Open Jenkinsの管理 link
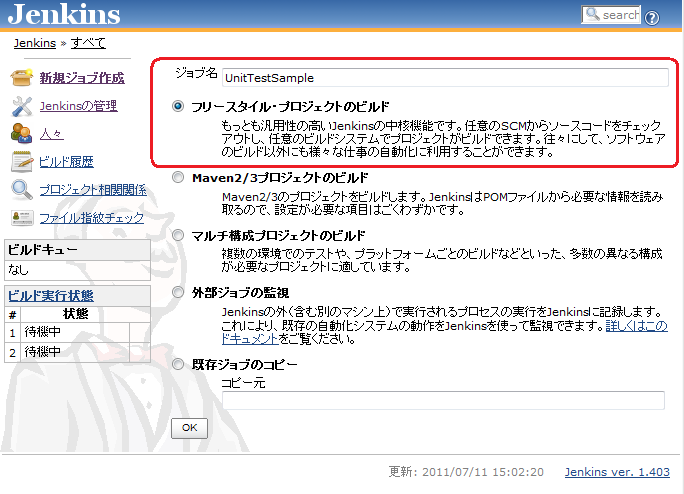684x494 pixels. (x=79, y=106)
